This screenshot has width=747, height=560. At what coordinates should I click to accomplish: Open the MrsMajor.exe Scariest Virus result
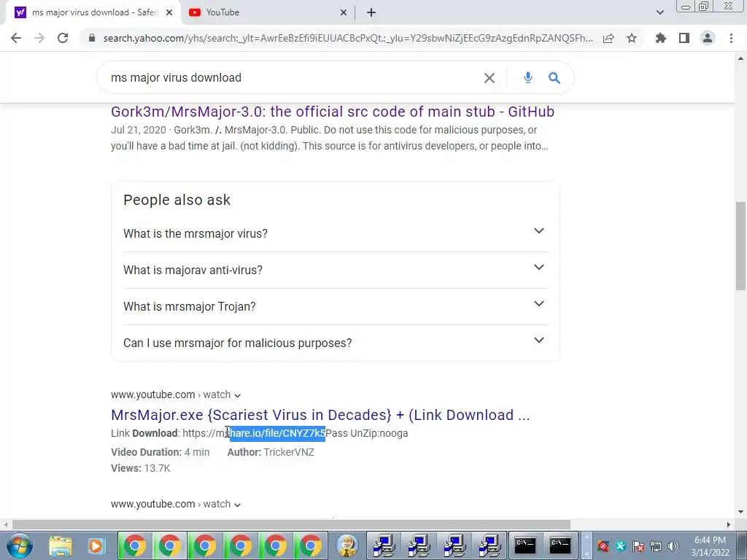[x=320, y=415]
